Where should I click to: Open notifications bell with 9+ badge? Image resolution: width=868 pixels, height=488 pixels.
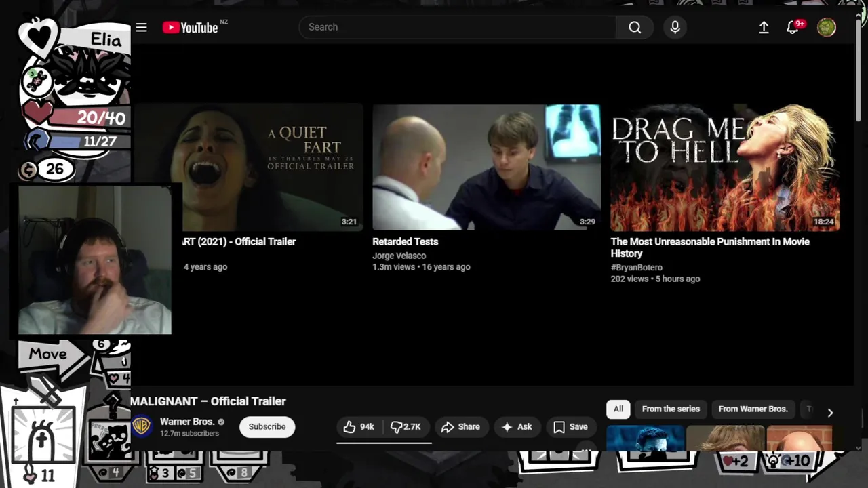coord(792,27)
